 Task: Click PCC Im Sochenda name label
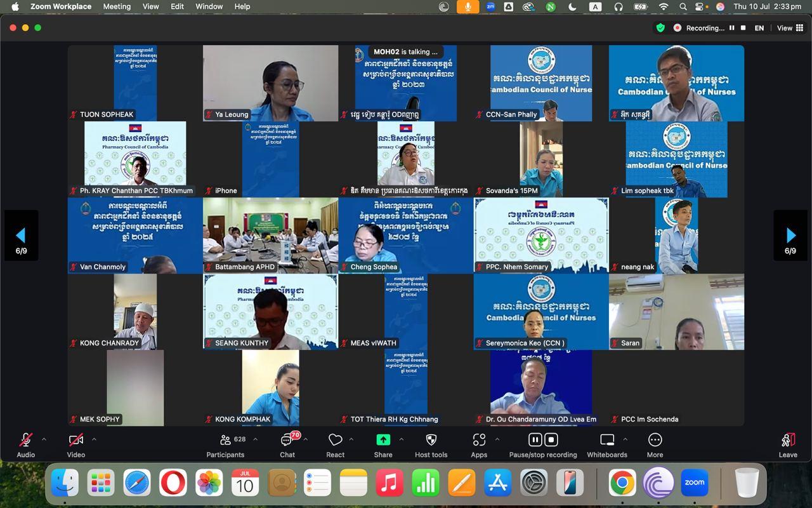click(x=650, y=419)
